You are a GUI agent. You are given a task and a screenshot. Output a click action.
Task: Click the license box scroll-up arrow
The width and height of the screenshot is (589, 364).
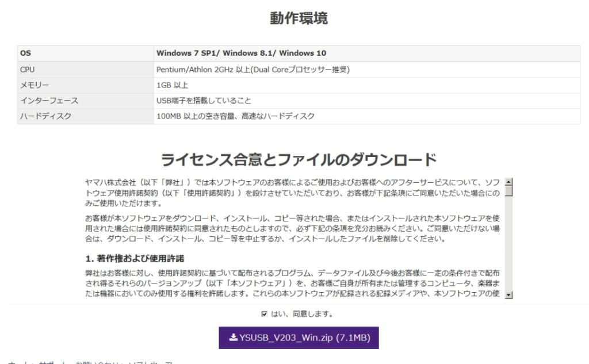pyautogui.click(x=508, y=182)
